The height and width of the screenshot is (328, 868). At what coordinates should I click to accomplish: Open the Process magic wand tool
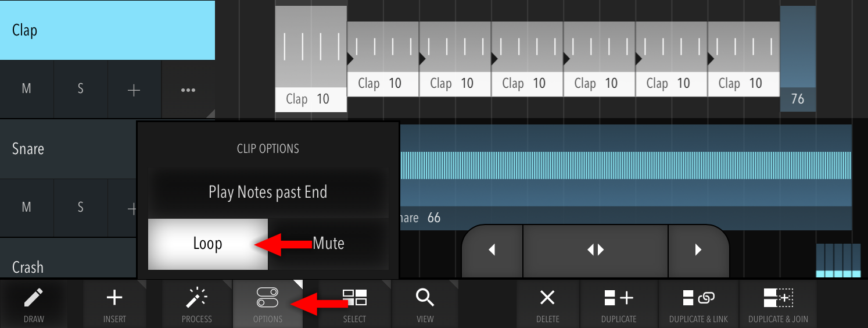197,304
